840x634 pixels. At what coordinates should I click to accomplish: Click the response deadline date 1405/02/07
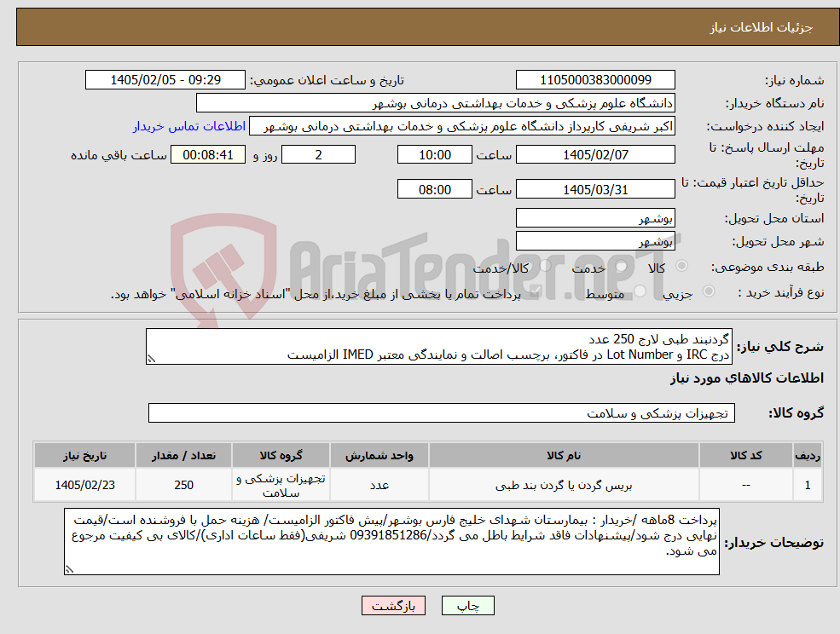click(x=595, y=155)
